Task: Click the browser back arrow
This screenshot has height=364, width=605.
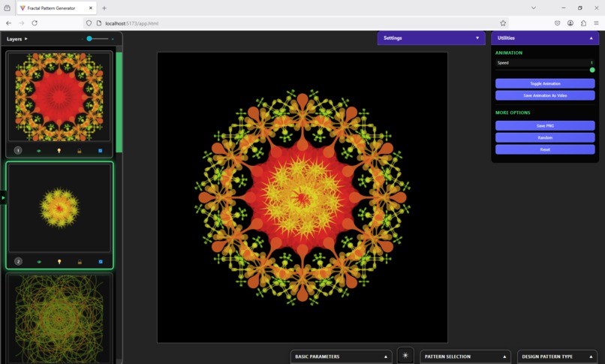Action: 8,23
